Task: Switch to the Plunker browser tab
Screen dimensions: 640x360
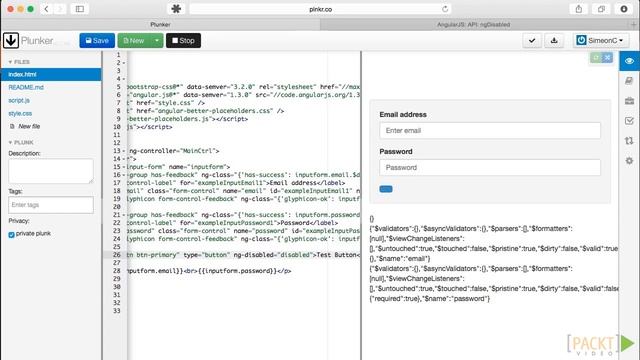Action: [x=160, y=24]
